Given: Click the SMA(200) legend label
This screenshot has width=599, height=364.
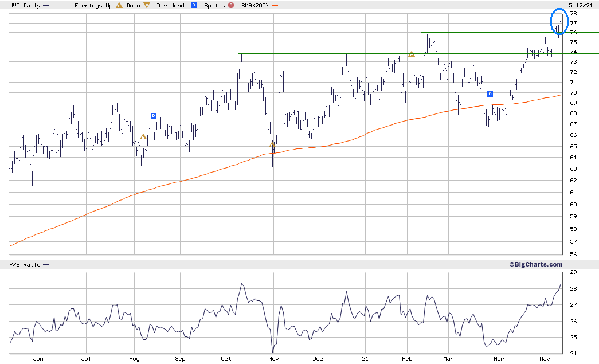Looking at the screenshot, I should pos(255,5).
